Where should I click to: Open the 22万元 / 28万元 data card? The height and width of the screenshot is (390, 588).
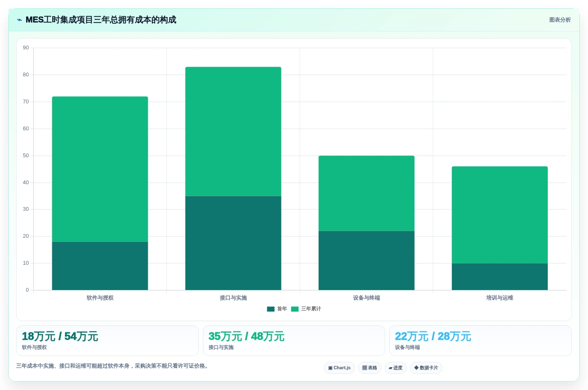tap(481, 341)
